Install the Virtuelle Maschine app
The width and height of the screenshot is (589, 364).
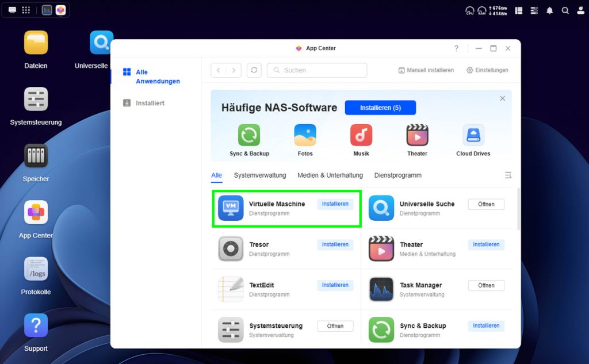335,204
